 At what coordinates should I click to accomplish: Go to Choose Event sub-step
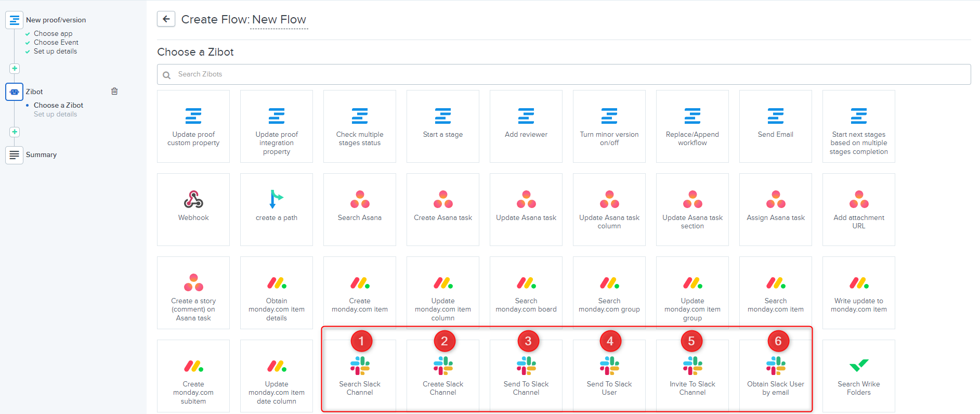(x=56, y=43)
